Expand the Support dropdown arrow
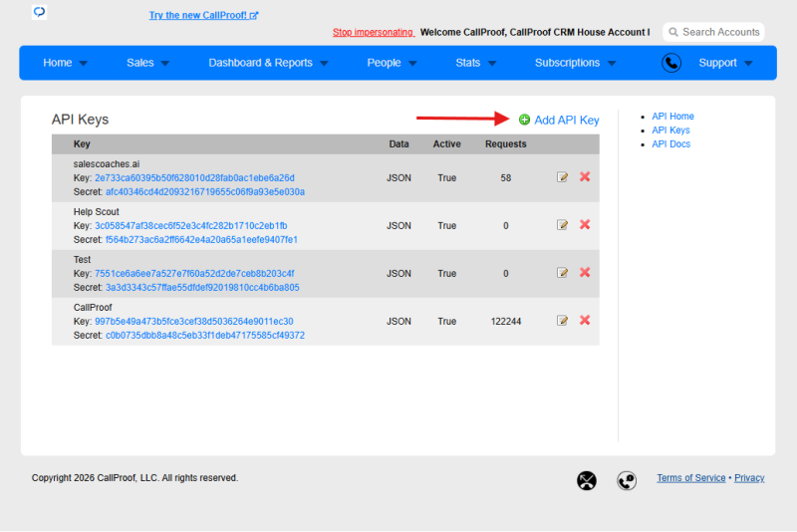 748,64
